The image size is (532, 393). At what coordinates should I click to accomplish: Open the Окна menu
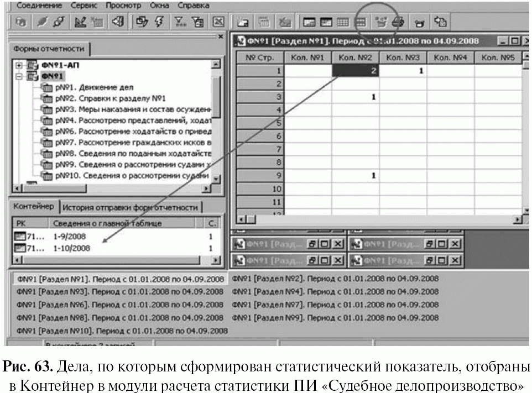pyautogui.click(x=159, y=6)
